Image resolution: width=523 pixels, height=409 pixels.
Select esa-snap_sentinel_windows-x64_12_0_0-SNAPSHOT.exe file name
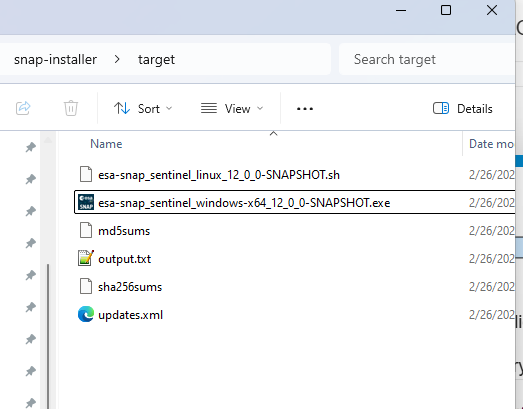click(244, 203)
